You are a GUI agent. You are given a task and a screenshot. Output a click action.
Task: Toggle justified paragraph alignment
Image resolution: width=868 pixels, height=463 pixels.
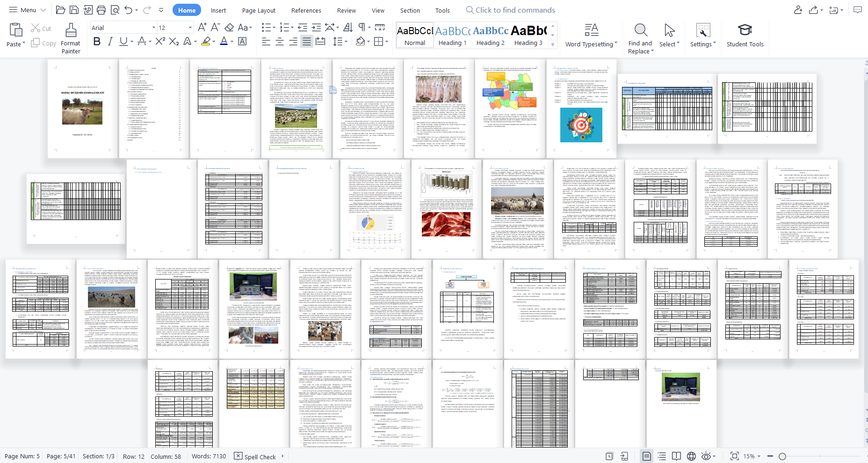(x=306, y=41)
